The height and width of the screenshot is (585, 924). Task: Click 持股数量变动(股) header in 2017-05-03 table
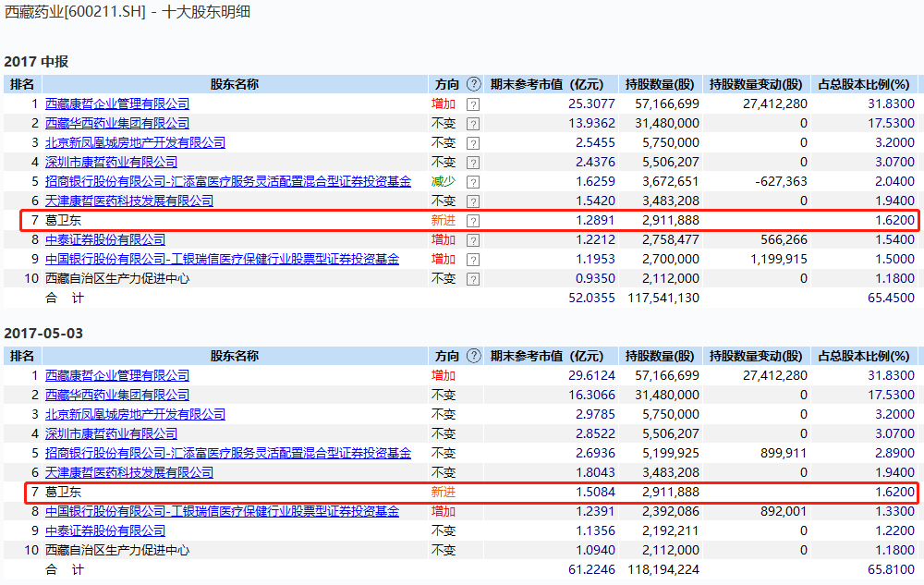[x=756, y=356]
